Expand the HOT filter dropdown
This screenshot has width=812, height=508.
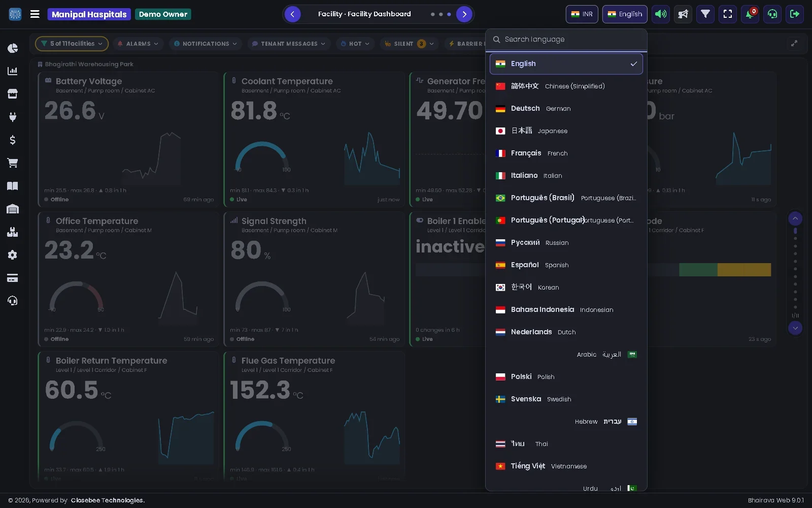pos(355,44)
